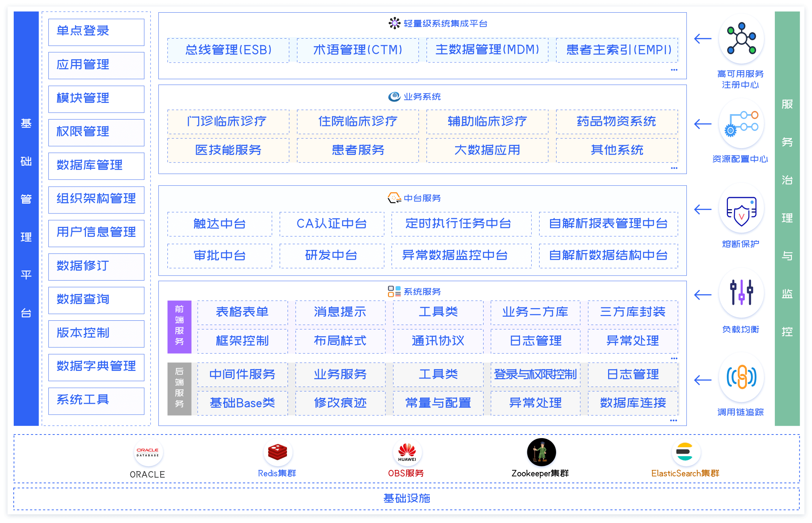The image size is (812, 523).
Task: Click the purple 前端服务 label
Action: 179,327
